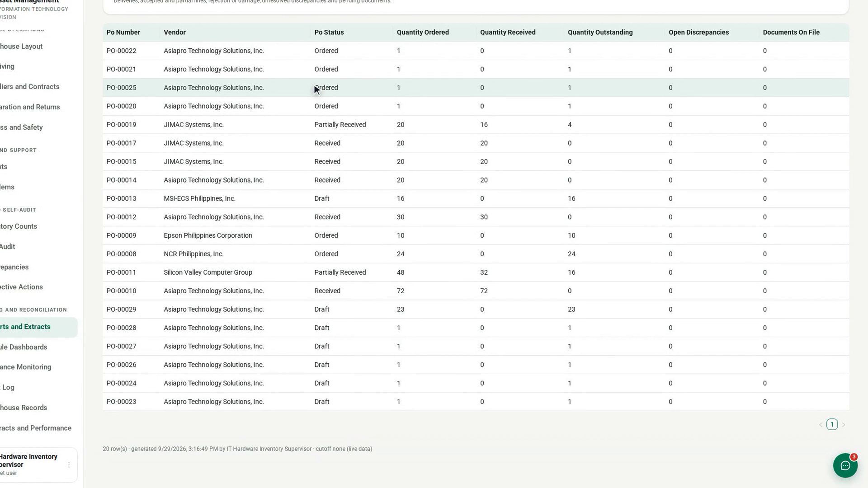Click PO-00027 cell
Screen dimensions: 868x488
point(121,347)
